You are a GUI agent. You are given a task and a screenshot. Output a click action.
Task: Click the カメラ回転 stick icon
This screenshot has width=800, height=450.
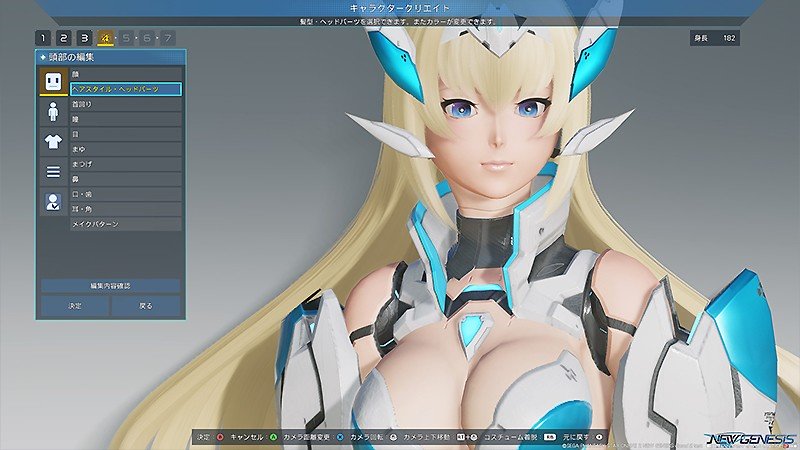393,437
